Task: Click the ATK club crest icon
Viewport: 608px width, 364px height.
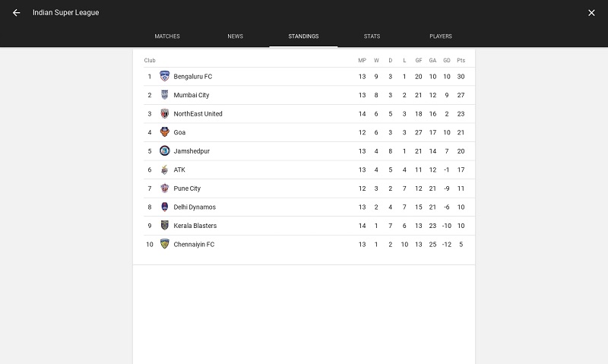Action: (165, 169)
